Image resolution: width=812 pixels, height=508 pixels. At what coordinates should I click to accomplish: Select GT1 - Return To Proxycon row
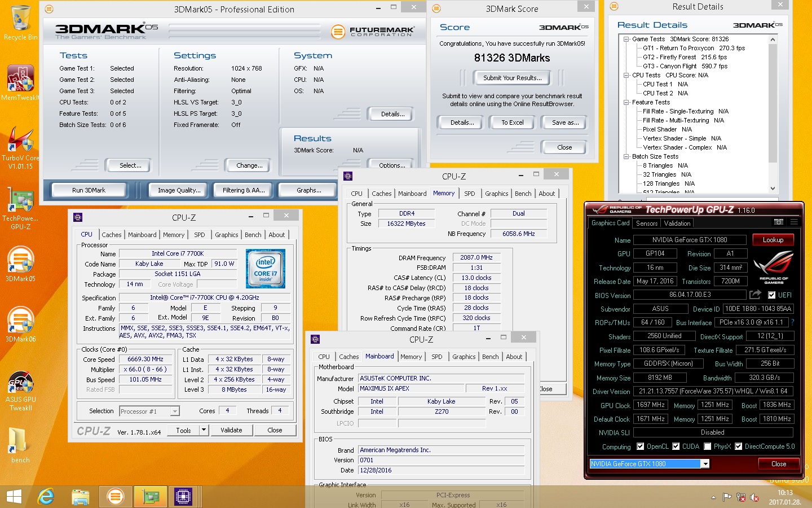(694, 48)
